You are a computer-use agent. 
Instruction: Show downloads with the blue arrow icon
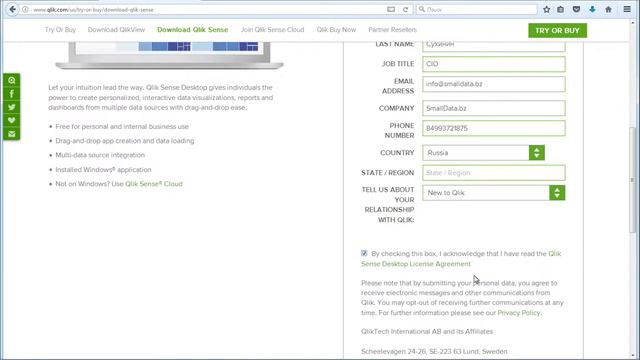coord(592,9)
